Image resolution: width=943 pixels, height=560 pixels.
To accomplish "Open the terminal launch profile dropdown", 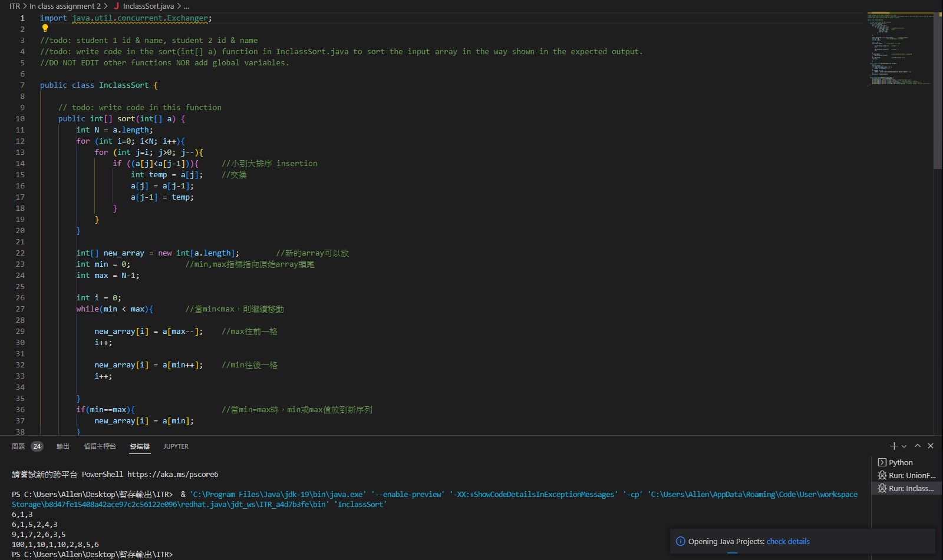I will (905, 446).
